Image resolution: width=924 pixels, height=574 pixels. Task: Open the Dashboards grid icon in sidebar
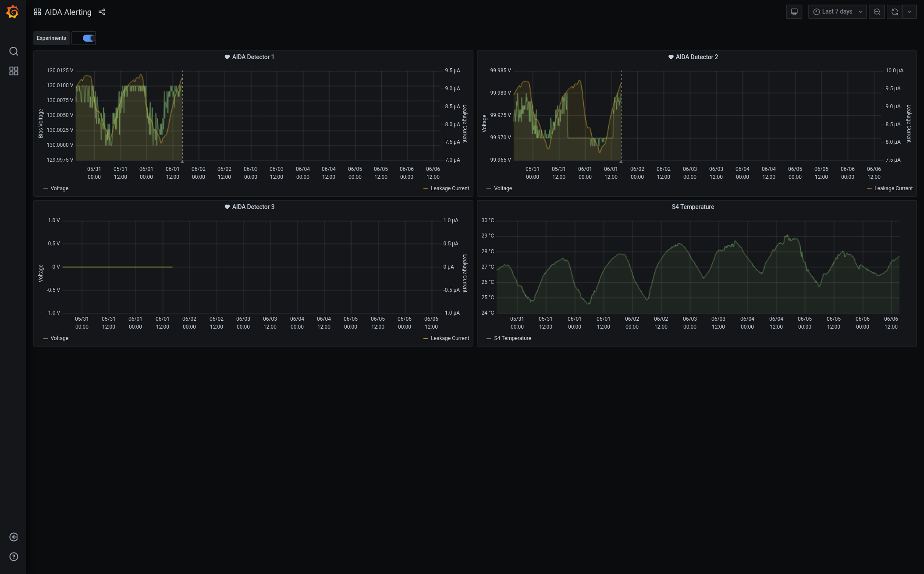[14, 71]
